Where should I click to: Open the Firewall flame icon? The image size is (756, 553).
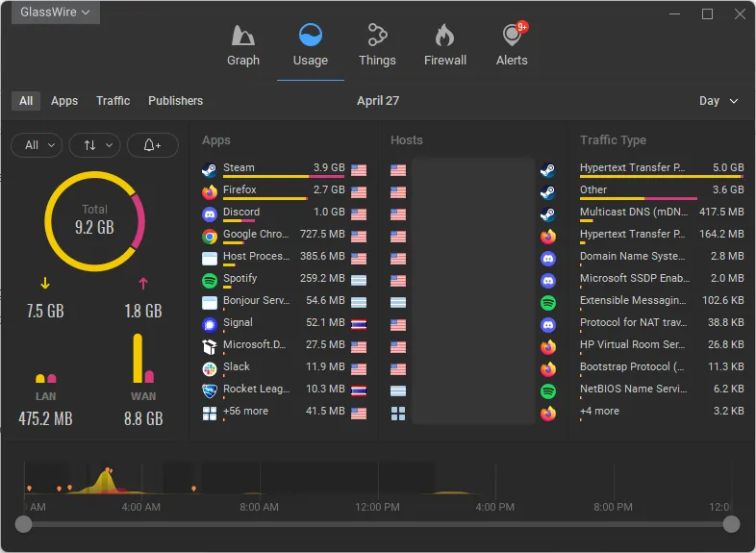click(x=444, y=38)
